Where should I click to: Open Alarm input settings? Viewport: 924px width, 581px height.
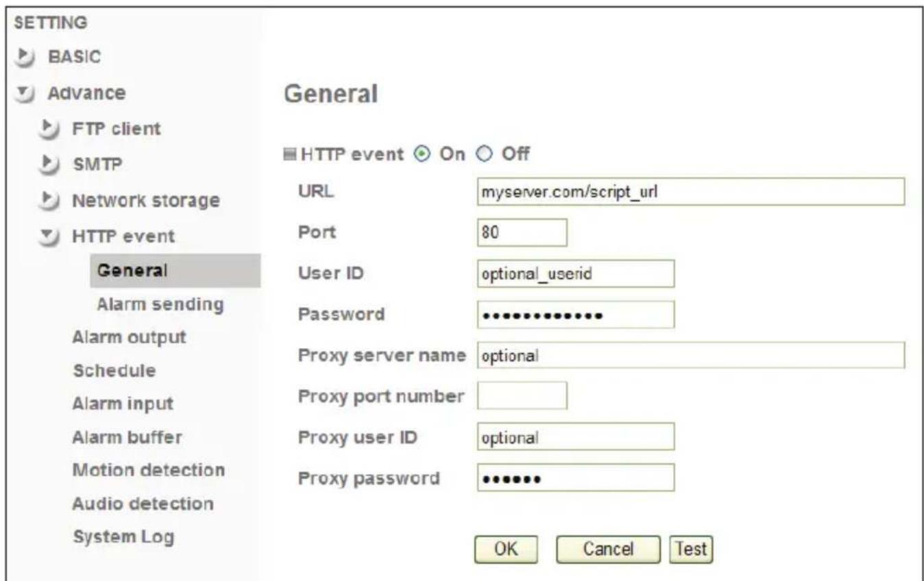123,404
